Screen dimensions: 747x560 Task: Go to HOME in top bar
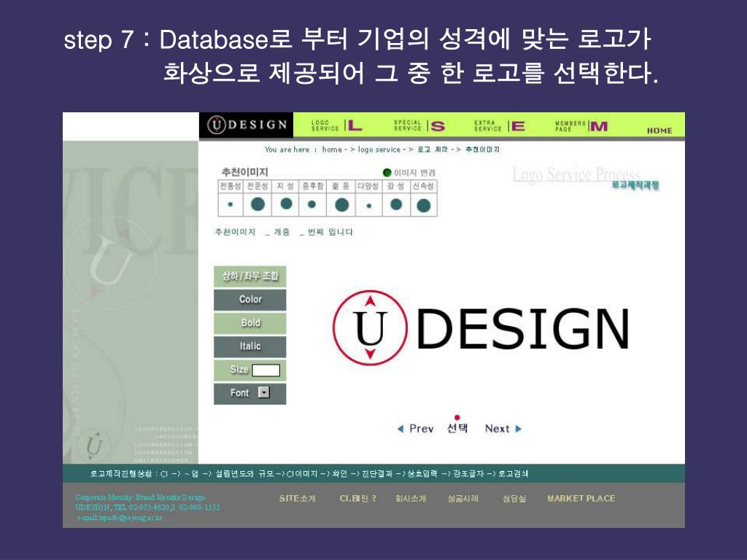[659, 131]
